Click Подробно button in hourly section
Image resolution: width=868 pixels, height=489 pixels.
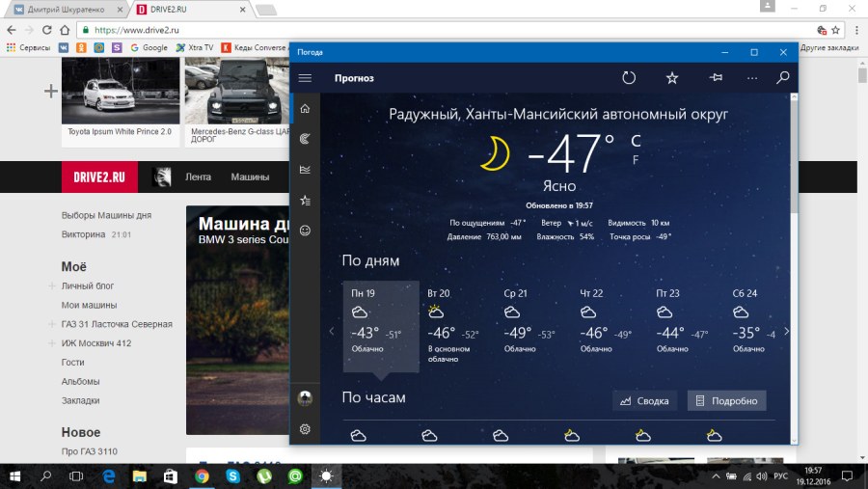pos(726,400)
